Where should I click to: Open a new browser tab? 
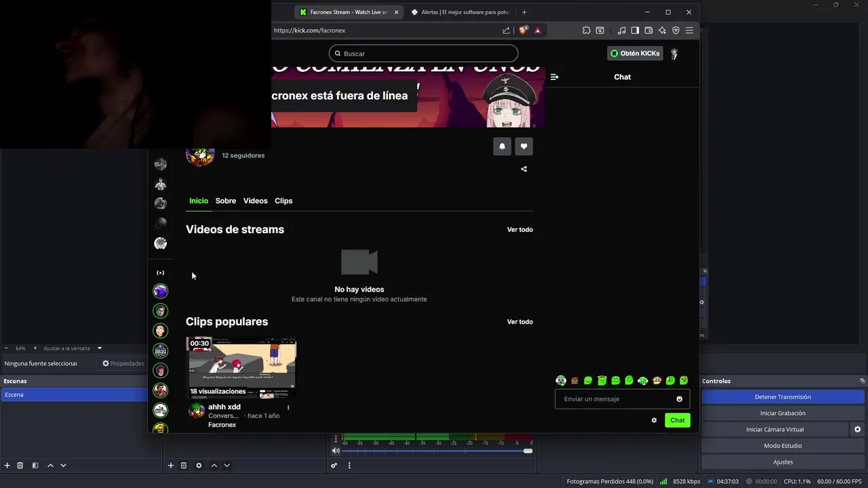pyautogui.click(x=524, y=12)
